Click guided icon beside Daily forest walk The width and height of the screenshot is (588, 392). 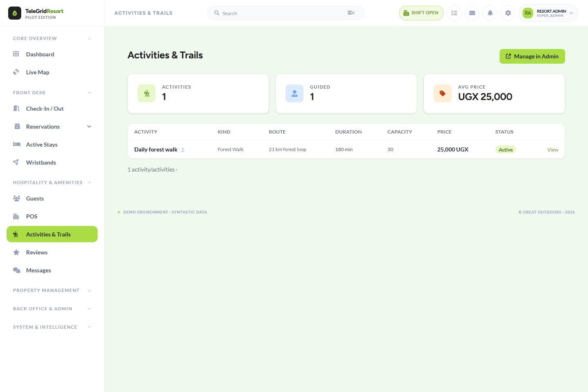183,150
